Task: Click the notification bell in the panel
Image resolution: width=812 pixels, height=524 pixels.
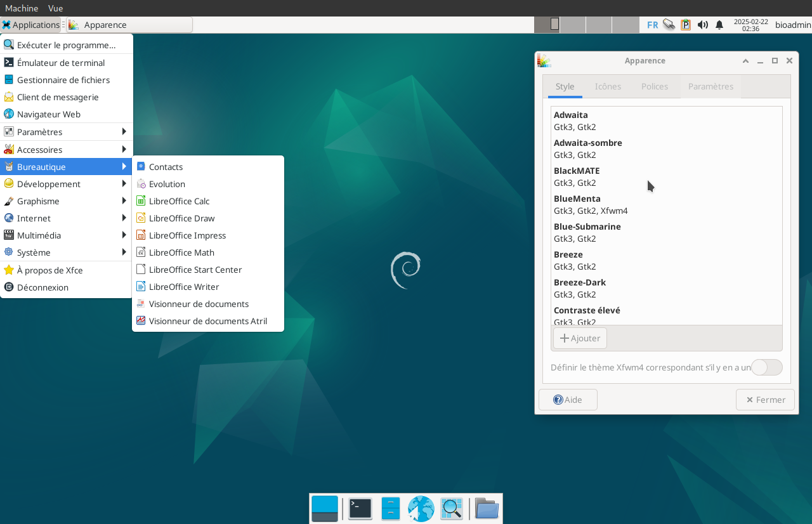Action: [x=719, y=25]
